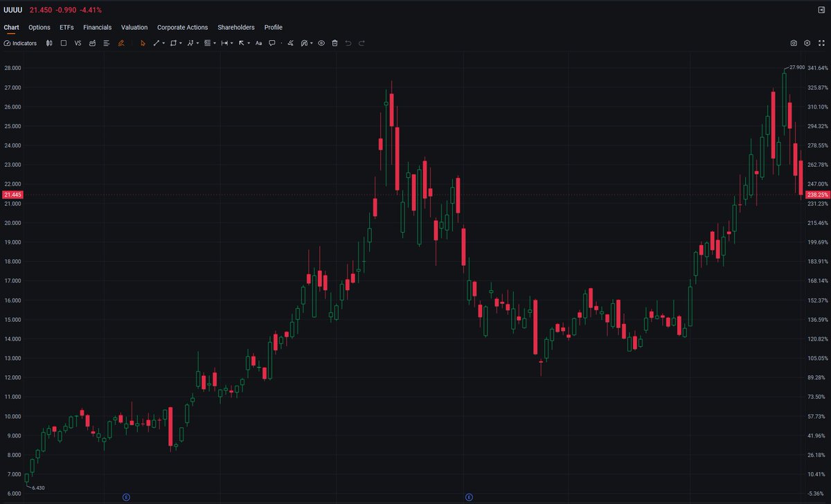831x504 pixels.
Task: Click the 28.000 price axis label
Action: coord(12,68)
